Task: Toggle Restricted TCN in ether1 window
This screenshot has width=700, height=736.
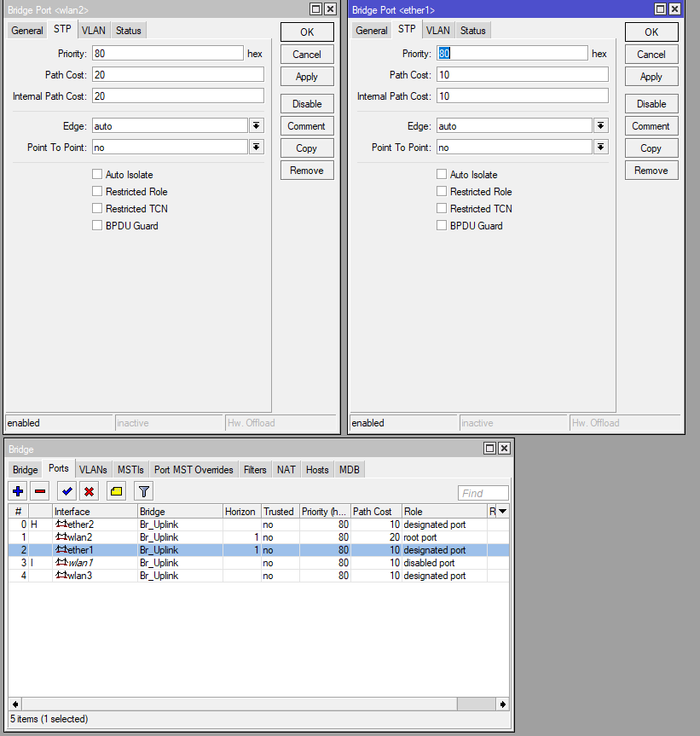Action: (x=442, y=208)
